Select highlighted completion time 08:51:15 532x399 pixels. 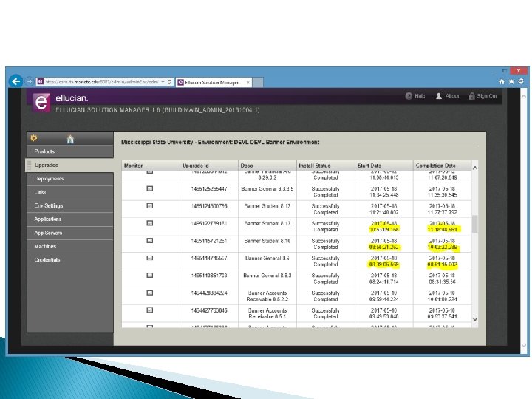click(443, 265)
